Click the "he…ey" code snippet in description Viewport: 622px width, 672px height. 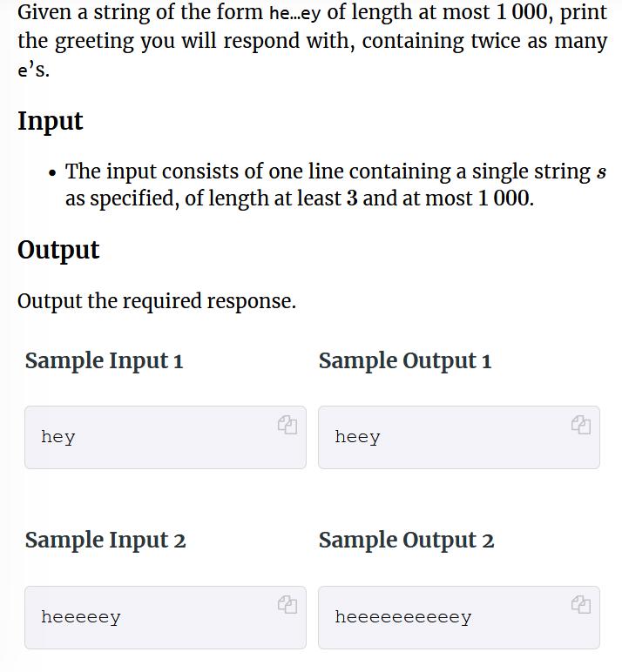[294, 14]
